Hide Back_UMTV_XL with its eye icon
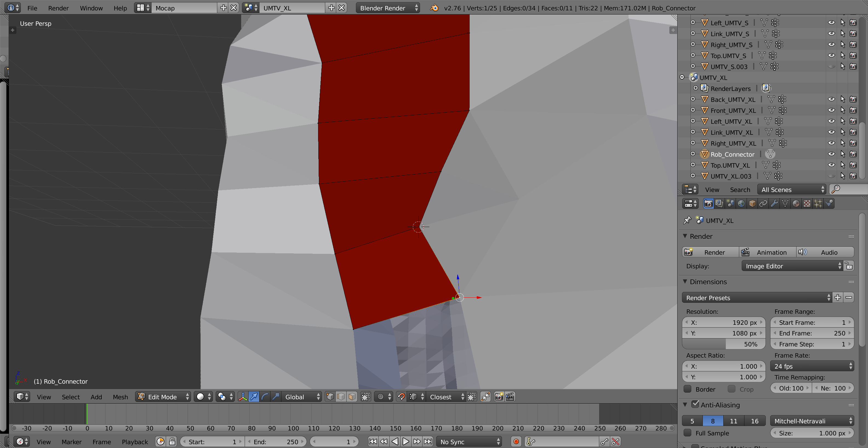The height and width of the screenshot is (448, 868). (831, 99)
